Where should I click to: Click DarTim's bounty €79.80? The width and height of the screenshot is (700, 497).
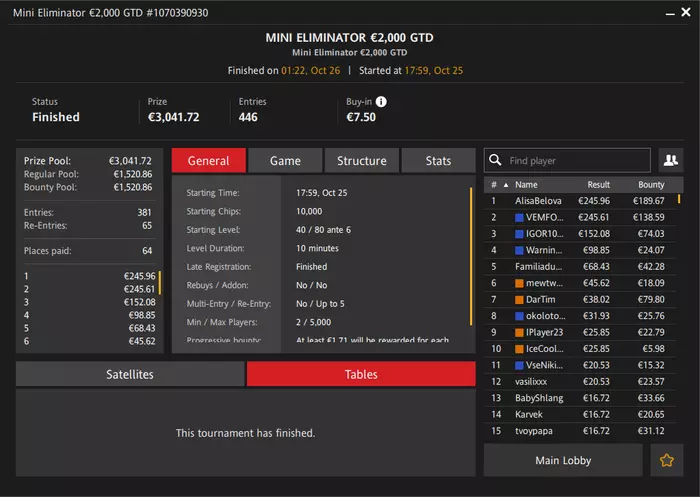point(651,300)
